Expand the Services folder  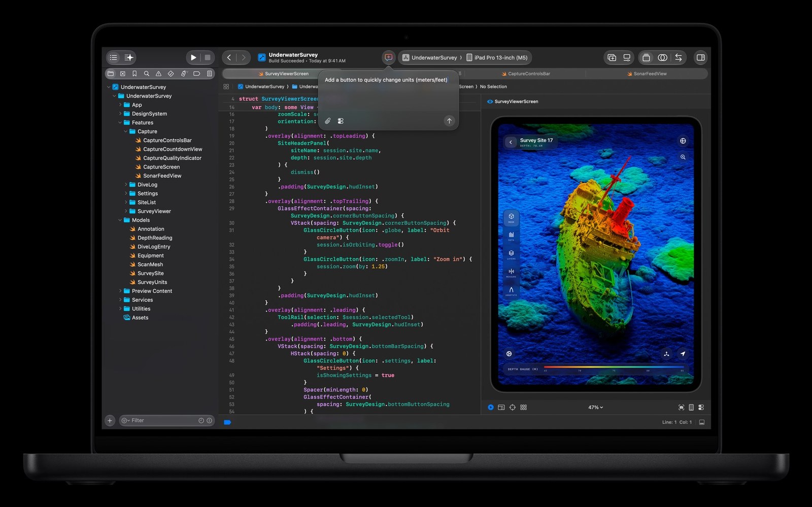point(120,300)
